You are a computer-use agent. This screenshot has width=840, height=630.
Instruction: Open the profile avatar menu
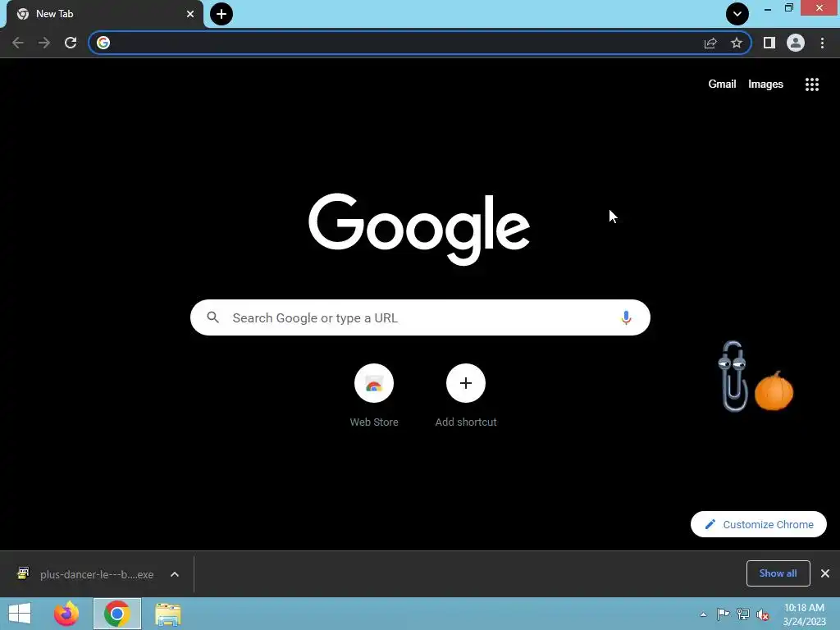(x=795, y=43)
